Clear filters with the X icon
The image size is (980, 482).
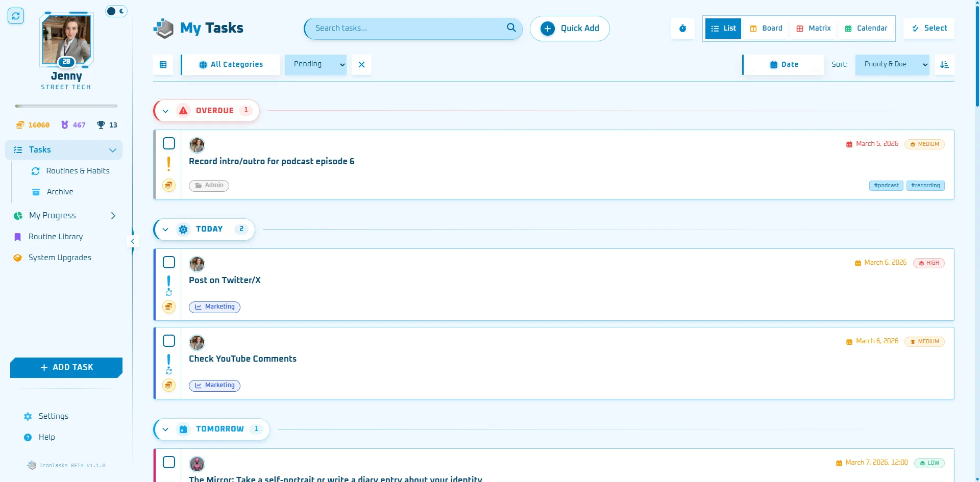(361, 65)
